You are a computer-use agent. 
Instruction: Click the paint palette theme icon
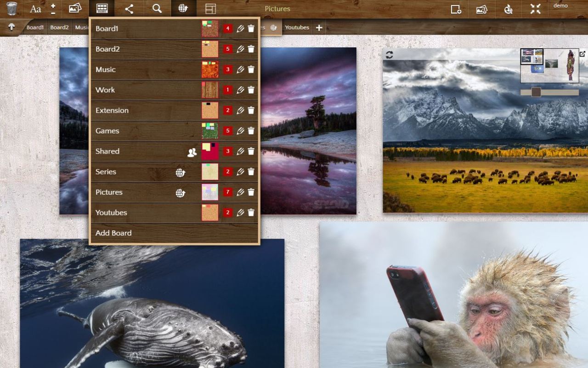(x=508, y=8)
